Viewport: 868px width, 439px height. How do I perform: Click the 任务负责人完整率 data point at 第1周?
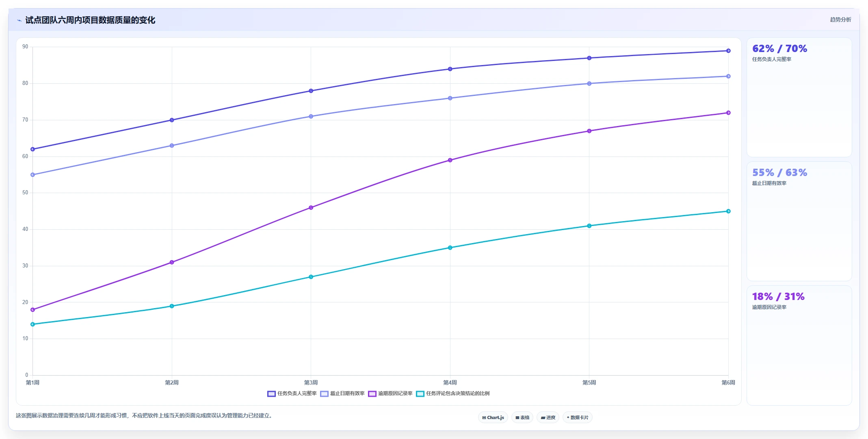pos(32,149)
